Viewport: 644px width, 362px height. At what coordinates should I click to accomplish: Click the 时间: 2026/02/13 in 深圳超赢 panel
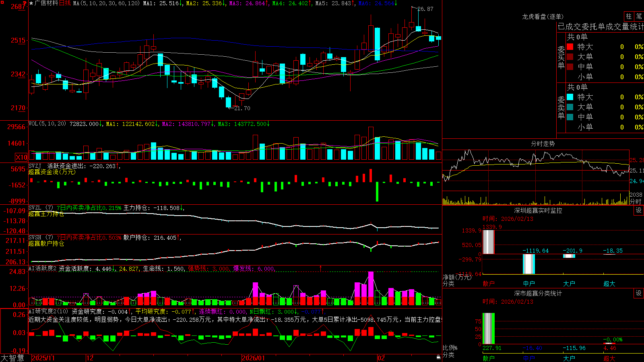[x=508, y=219]
